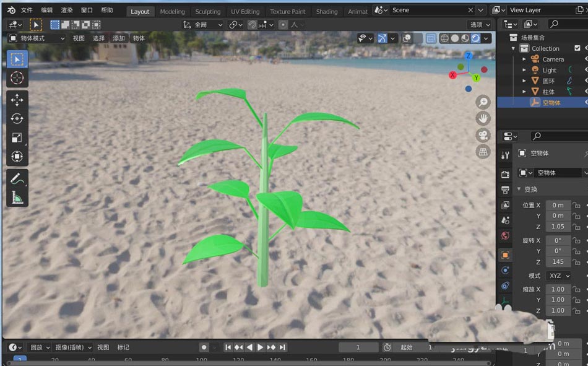This screenshot has width=588, height=366.
Task: Expand the Light item in outliner
Action: (524, 70)
